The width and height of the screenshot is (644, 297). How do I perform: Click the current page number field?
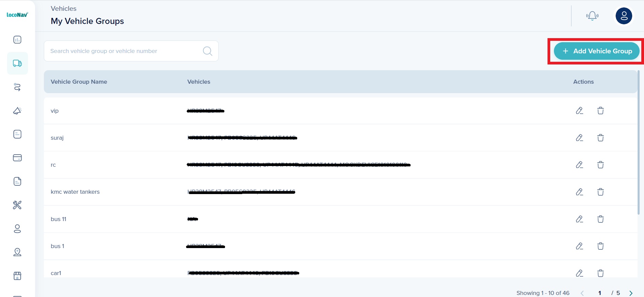(x=600, y=293)
